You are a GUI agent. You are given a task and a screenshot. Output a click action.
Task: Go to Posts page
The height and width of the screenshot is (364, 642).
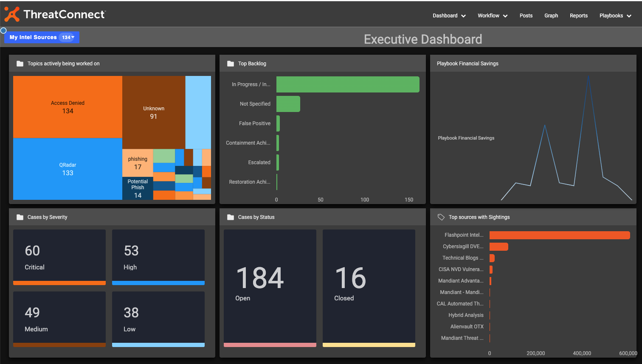click(526, 16)
